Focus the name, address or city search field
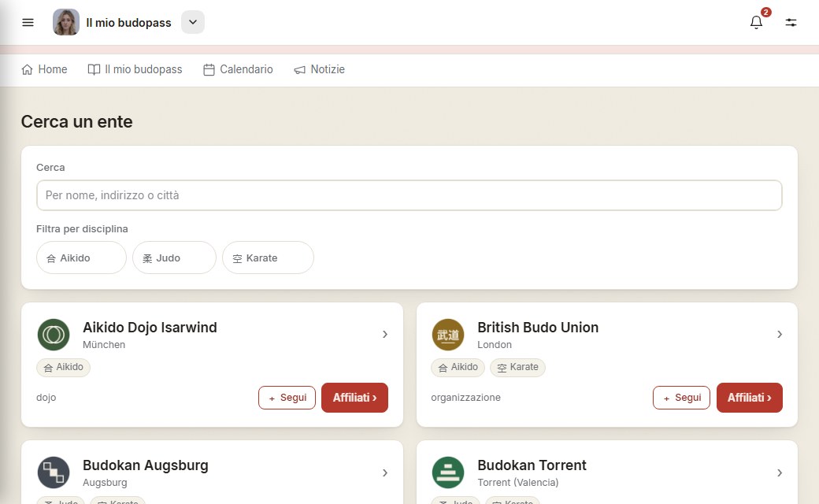Image resolution: width=819 pixels, height=504 pixels. coord(409,195)
